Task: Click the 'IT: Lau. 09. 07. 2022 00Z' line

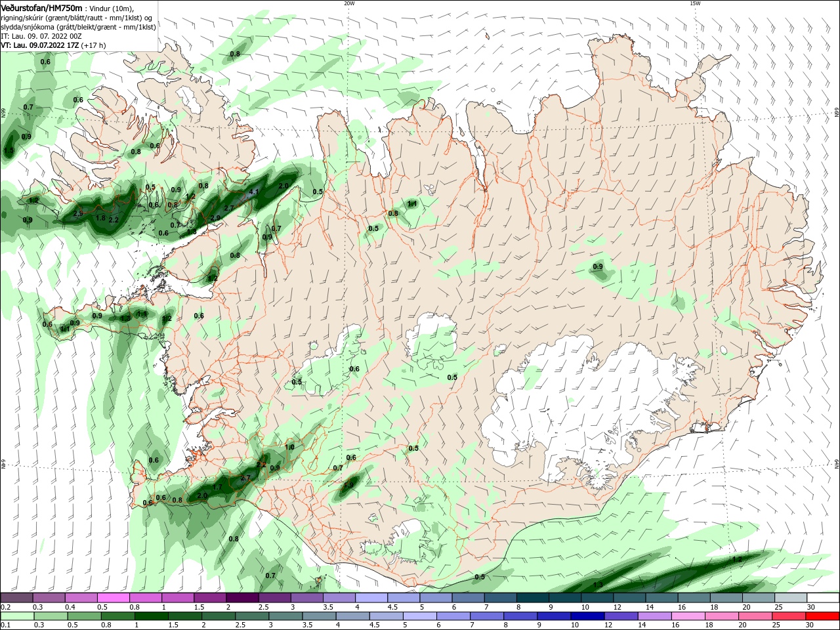Action: [41, 36]
